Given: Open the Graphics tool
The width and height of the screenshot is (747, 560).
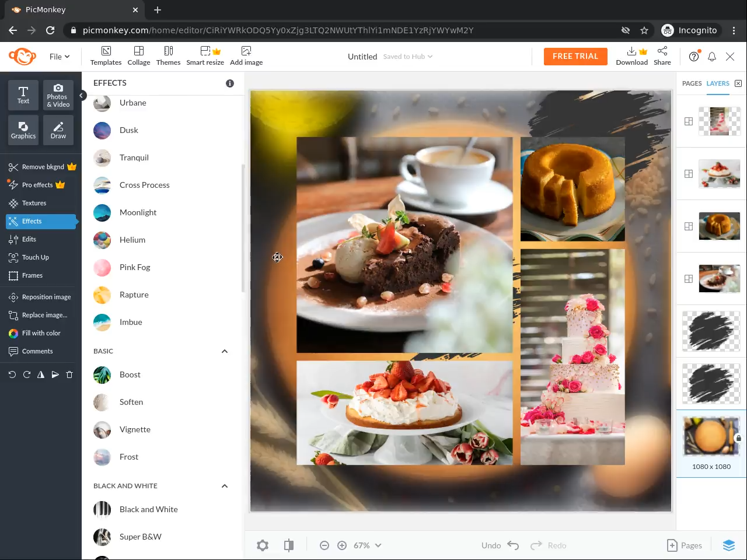Looking at the screenshot, I should pyautogui.click(x=23, y=130).
